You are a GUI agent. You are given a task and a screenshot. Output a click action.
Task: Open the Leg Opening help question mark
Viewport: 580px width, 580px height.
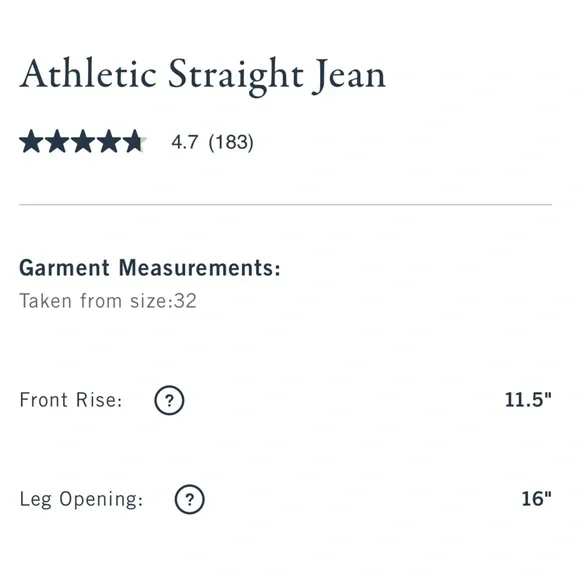(189, 499)
